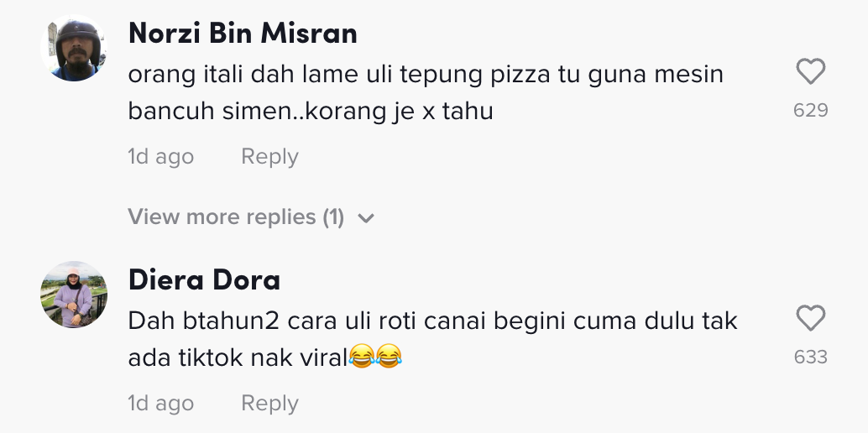Open Norzi Bin Misran's profile picture
This screenshot has width=868, height=433.
74,49
